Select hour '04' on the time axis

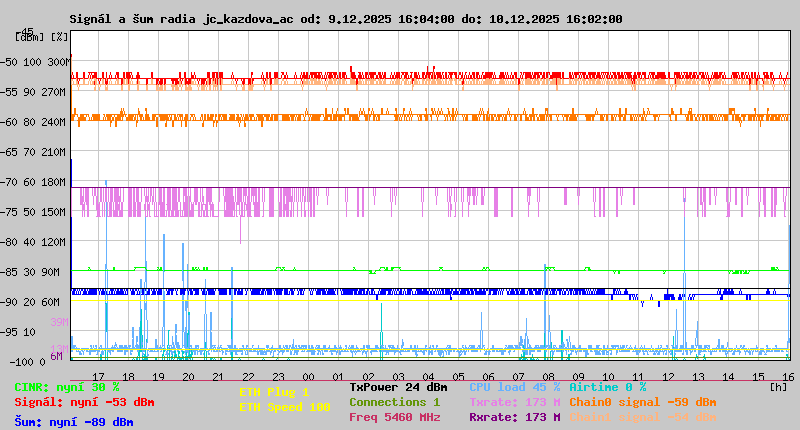pyautogui.click(x=429, y=377)
